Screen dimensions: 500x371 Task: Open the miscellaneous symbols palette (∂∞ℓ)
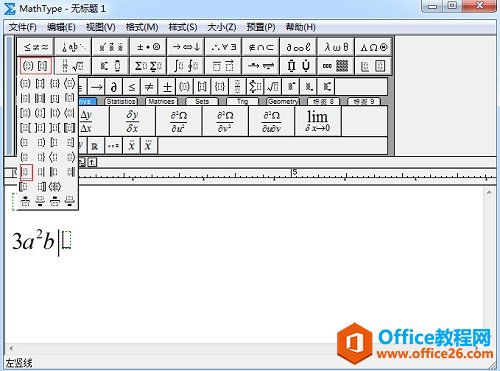pyautogui.click(x=298, y=47)
